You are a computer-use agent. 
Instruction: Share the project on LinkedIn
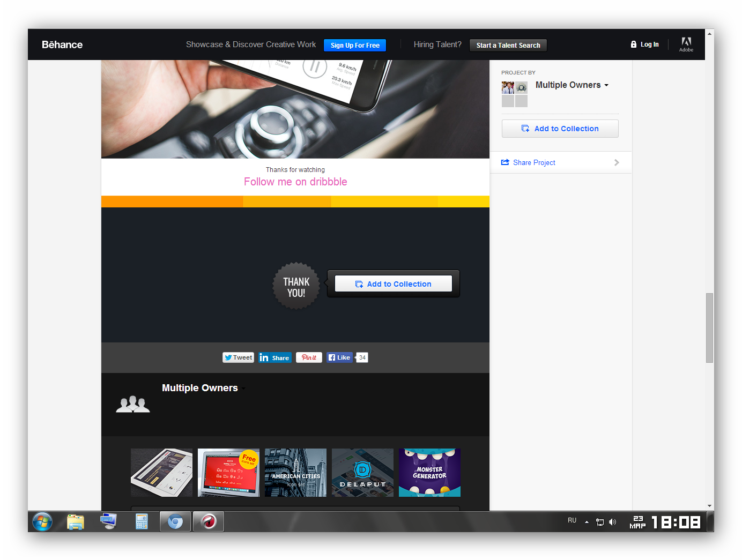[x=275, y=357]
